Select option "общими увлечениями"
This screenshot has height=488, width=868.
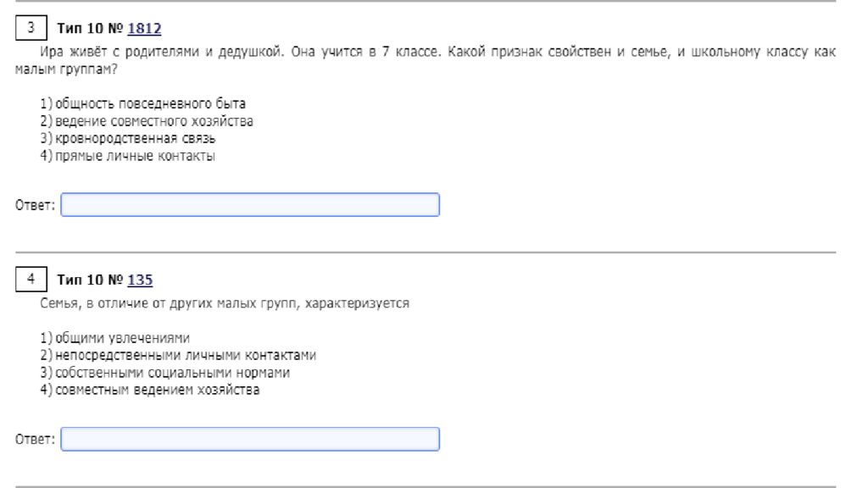point(115,337)
